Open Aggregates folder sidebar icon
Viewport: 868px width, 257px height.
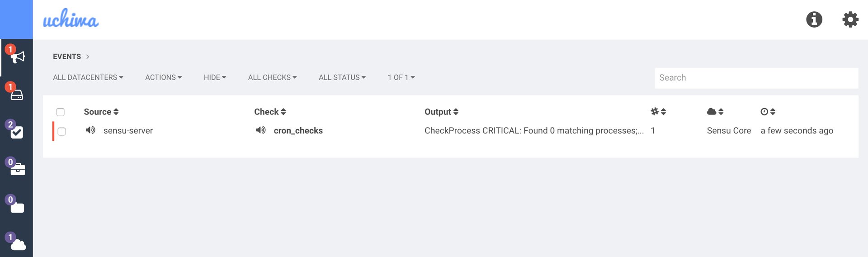pyautogui.click(x=17, y=207)
